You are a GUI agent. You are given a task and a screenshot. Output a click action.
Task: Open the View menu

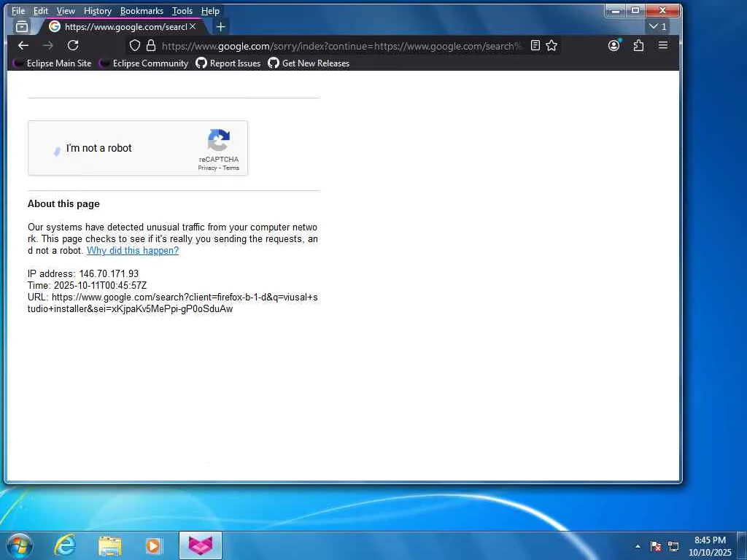66,11
